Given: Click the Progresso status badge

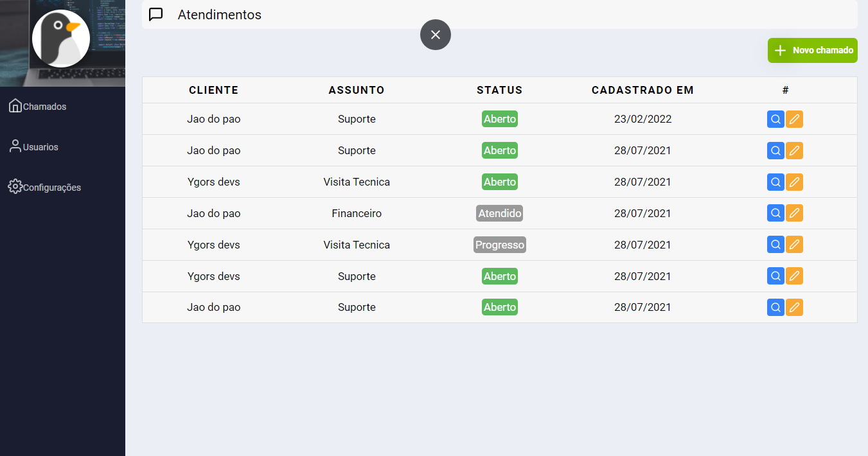Looking at the screenshot, I should (499, 245).
